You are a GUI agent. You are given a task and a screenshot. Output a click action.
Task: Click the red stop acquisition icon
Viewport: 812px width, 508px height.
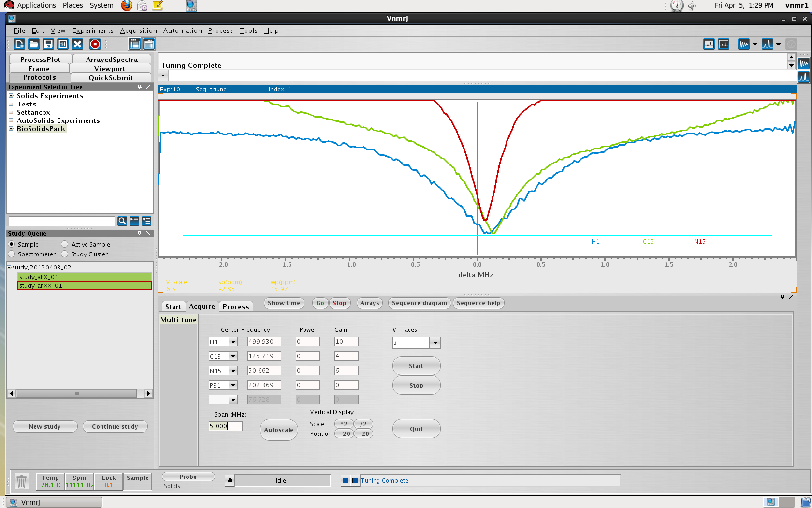[x=95, y=44]
